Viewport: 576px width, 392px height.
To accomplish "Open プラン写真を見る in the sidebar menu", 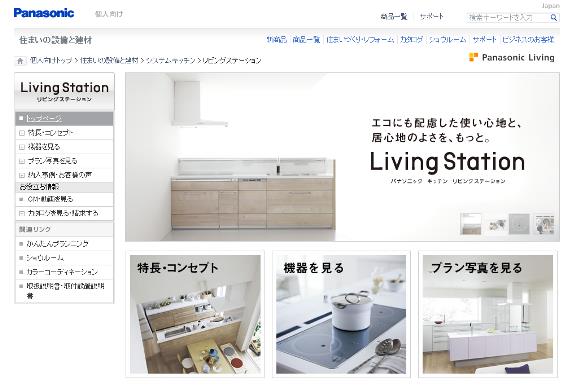I will 64,161.
